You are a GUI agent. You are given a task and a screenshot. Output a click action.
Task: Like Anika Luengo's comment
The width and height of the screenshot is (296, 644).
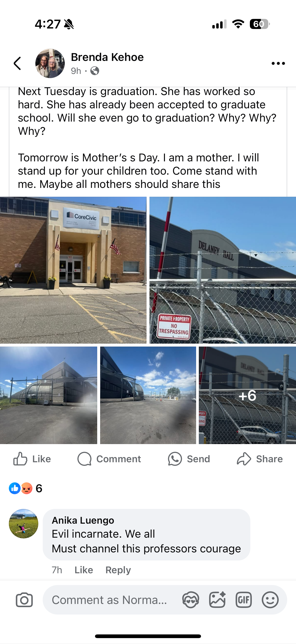[x=84, y=570]
